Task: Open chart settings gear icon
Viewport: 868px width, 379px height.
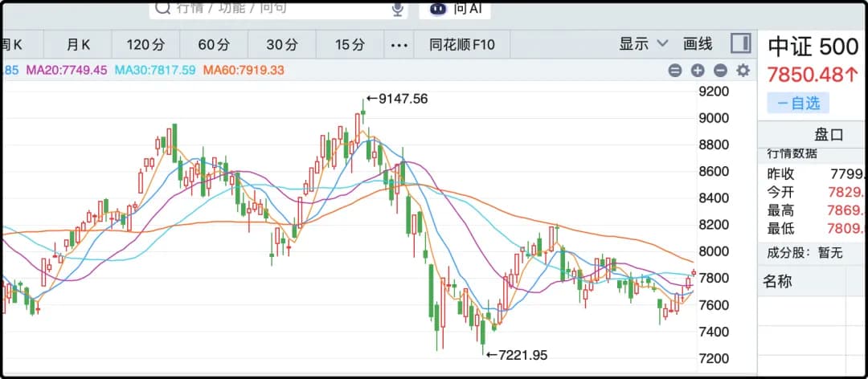Action: pyautogui.click(x=743, y=71)
